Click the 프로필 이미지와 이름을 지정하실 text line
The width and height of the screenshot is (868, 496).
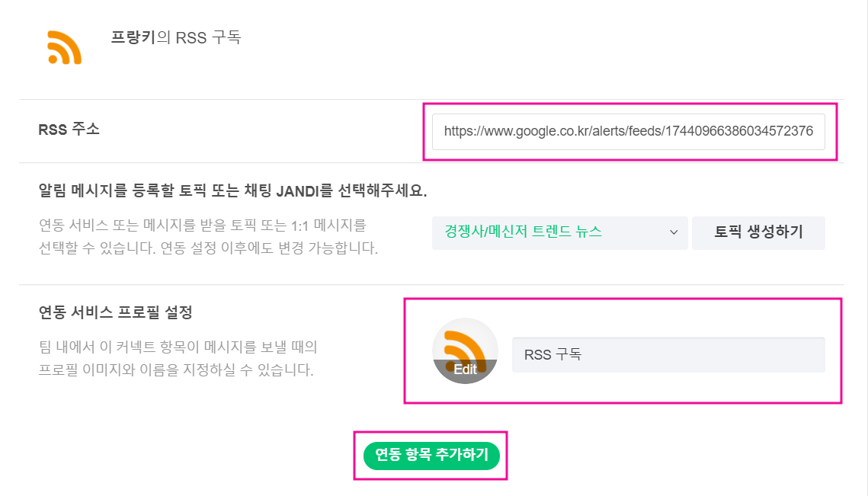176,371
